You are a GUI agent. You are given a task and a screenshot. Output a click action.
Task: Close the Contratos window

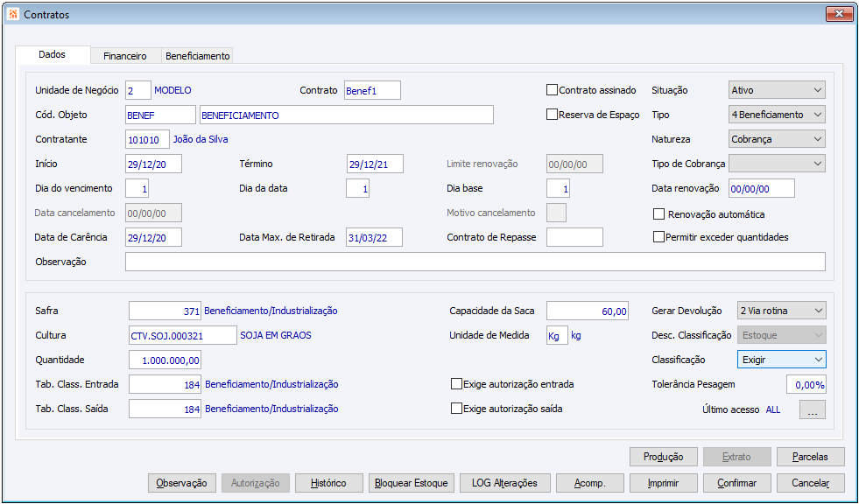[838, 14]
